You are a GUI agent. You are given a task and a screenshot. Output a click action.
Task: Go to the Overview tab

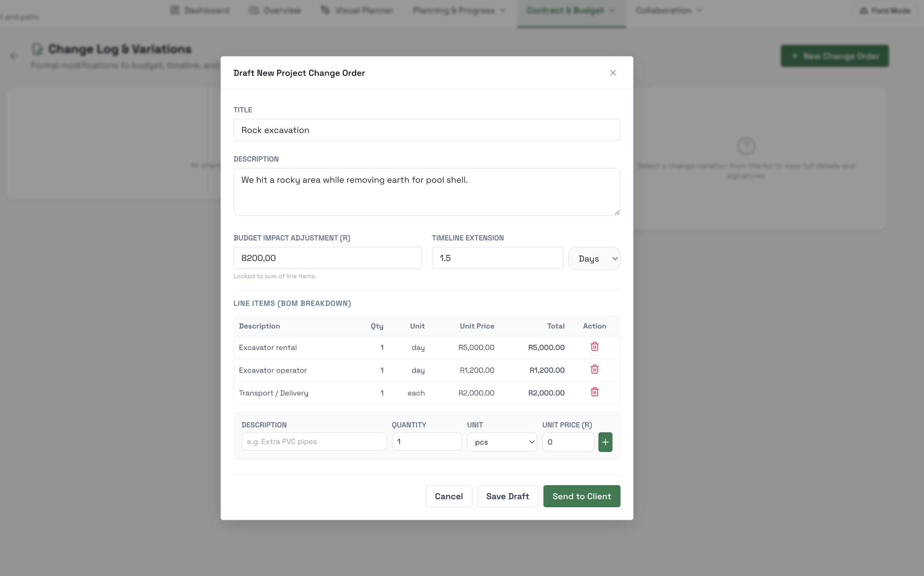click(275, 10)
